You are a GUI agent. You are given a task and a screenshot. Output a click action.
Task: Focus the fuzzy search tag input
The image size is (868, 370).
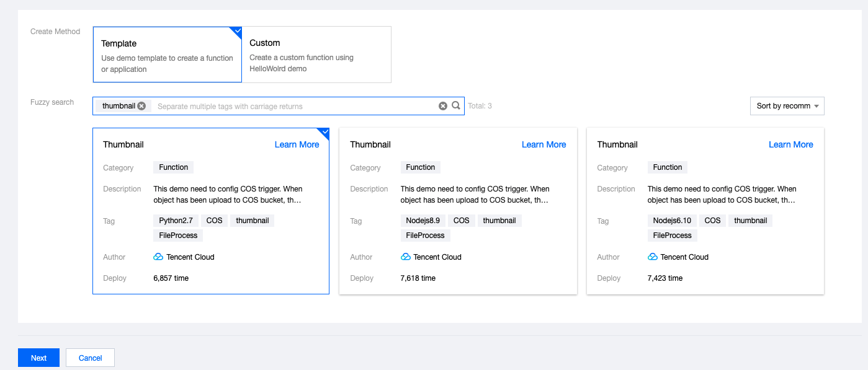pos(292,106)
